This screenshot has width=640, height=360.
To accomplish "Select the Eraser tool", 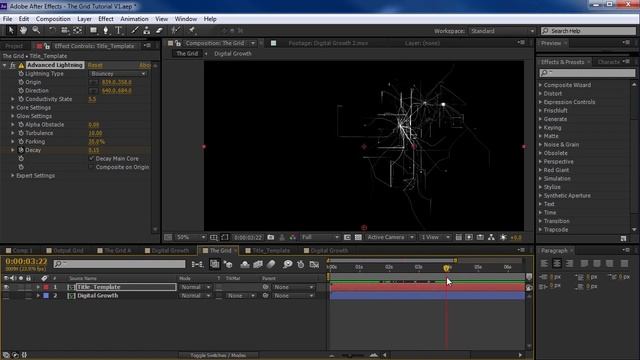I will pos(159,30).
